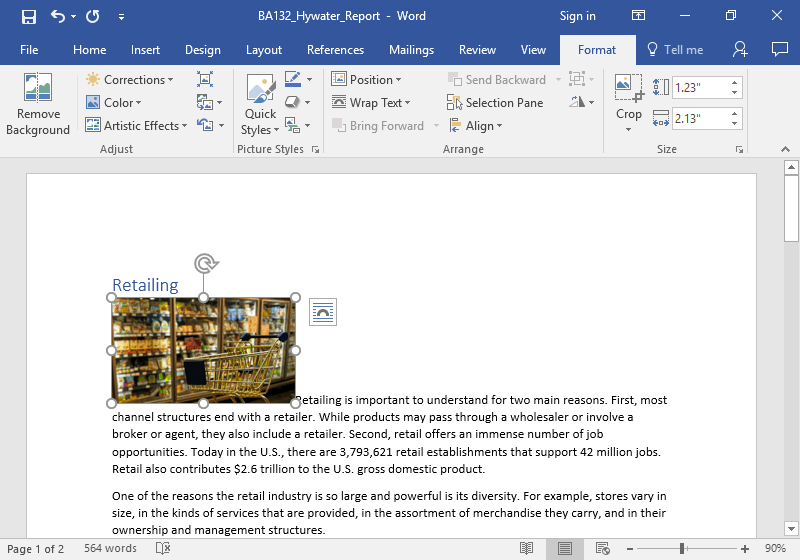Click Remove Background tool
This screenshot has height=560, width=800.
38,104
